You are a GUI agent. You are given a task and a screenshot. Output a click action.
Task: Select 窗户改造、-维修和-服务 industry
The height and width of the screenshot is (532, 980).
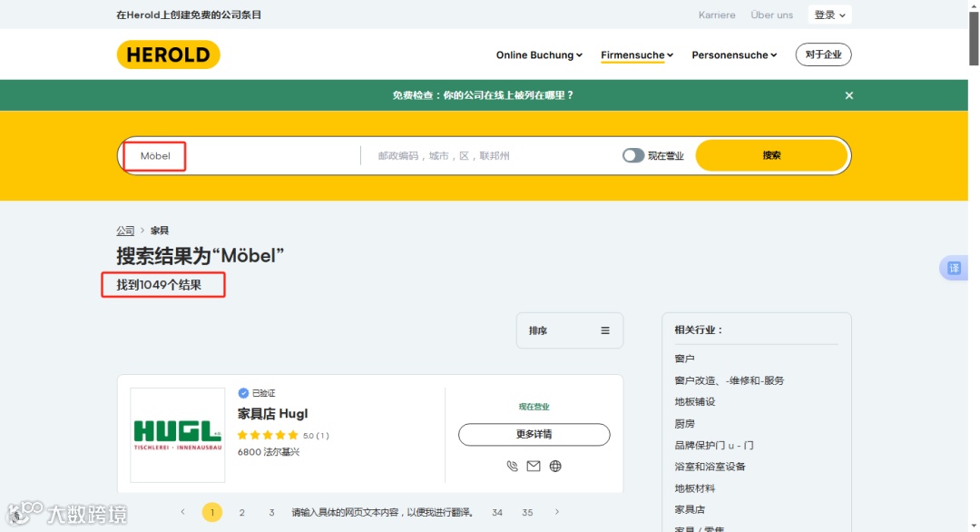coord(730,380)
